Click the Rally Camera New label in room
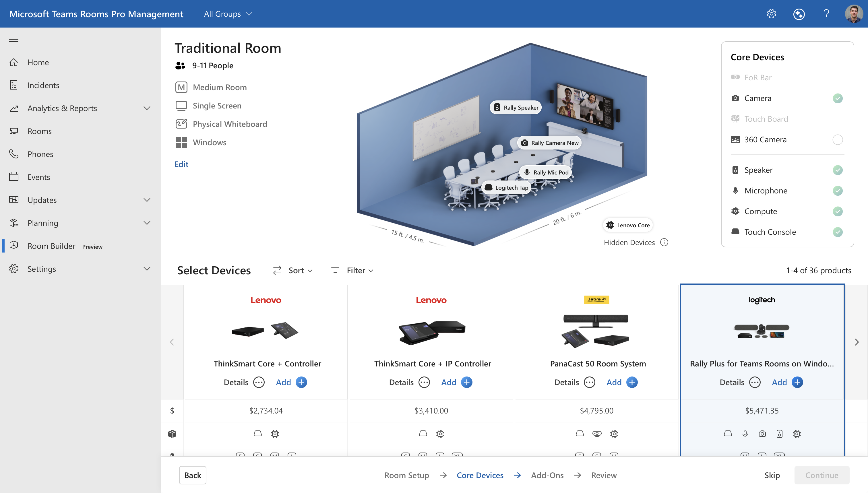Viewport: 868px width, 493px height. pos(549,143)
